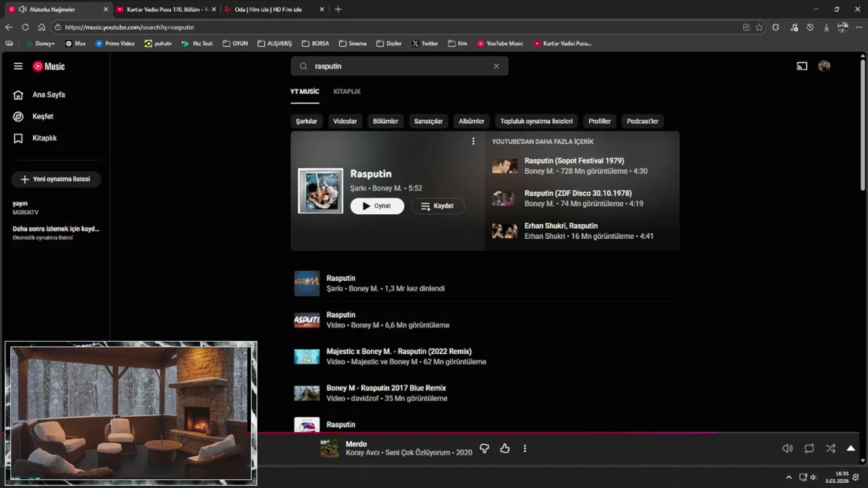868x488 pixels.
Task: Open the browser history icon
Action: tap(810, 27)
